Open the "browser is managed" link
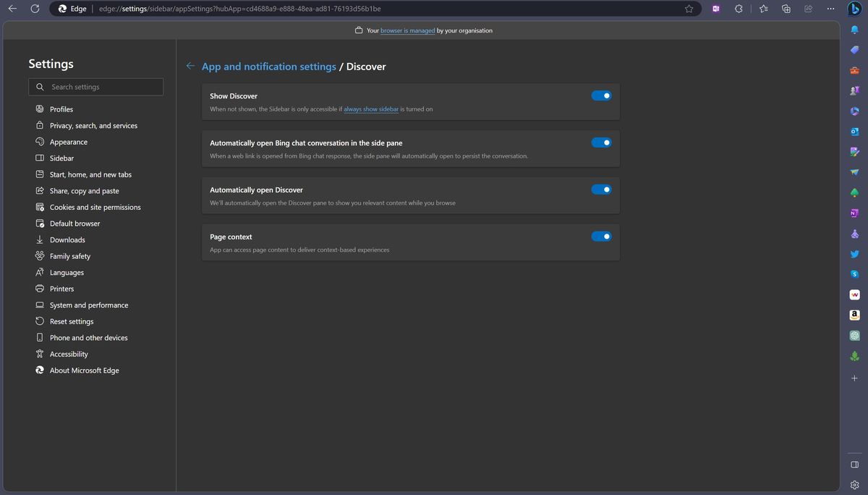Image resolution: width=868 pixels, height=495 pixels. tap(407, 30)
